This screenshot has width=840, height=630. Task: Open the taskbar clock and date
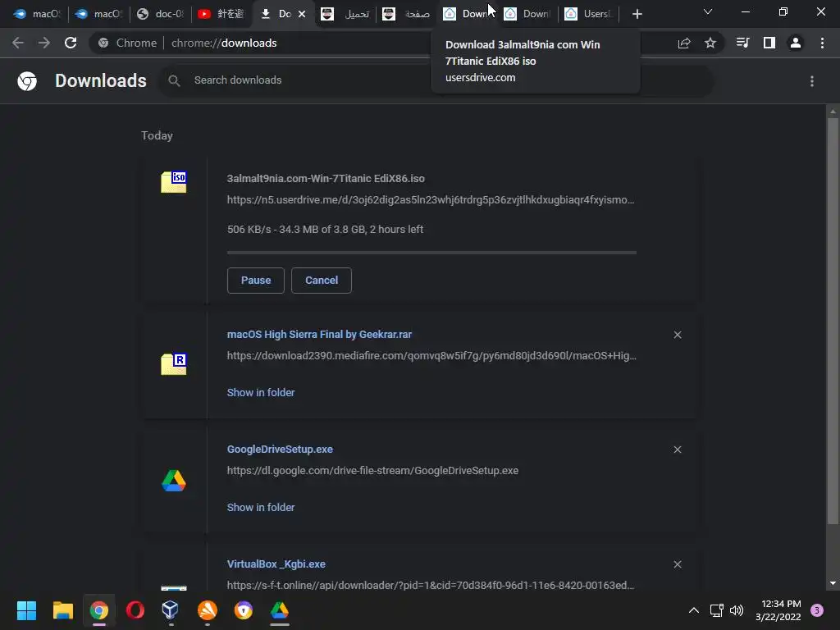(x=778, y=610)
